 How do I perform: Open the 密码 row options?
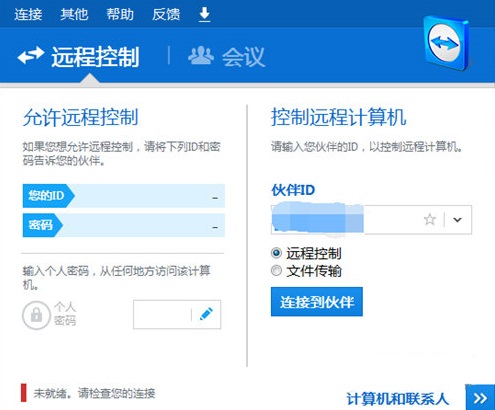coord(215,227)
